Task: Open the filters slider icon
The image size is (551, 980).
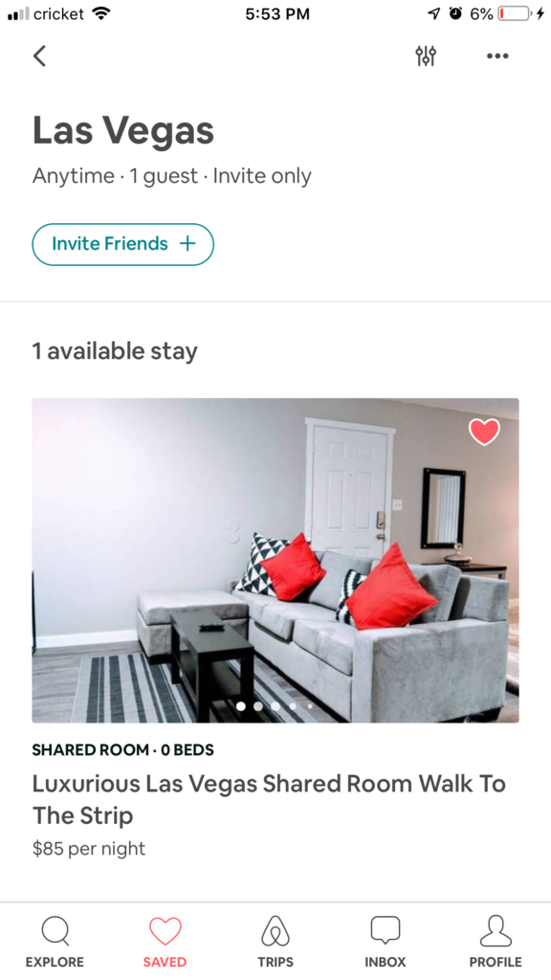Action: point(426,56)
